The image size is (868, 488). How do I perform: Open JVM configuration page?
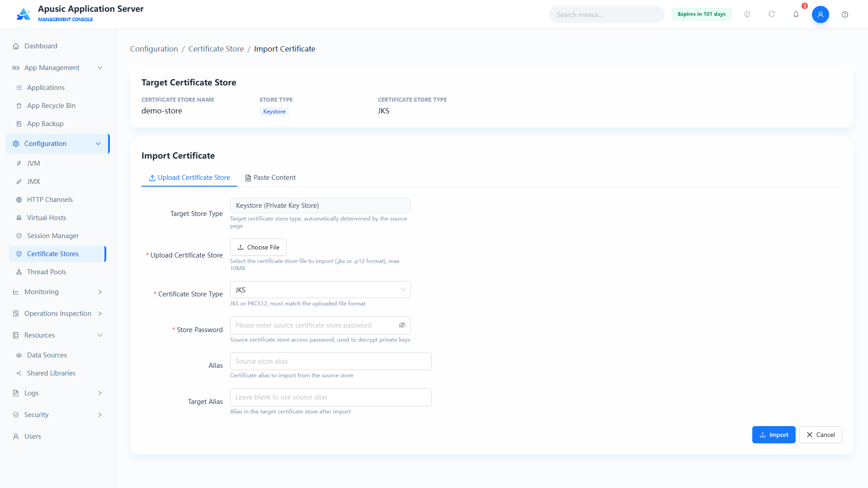57,164
